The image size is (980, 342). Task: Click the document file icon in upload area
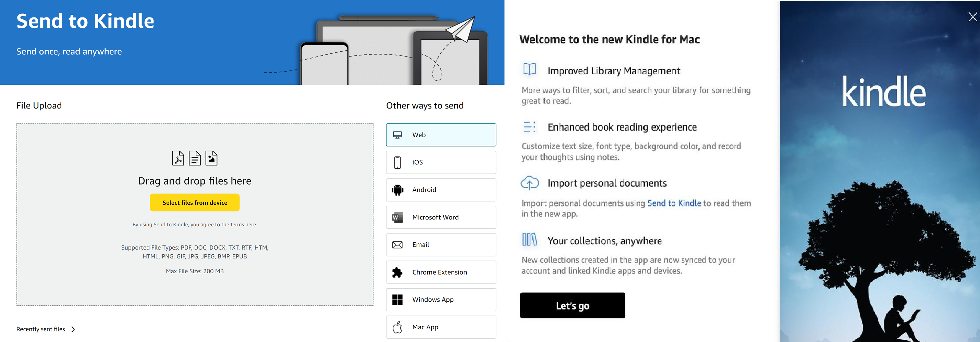194,158
